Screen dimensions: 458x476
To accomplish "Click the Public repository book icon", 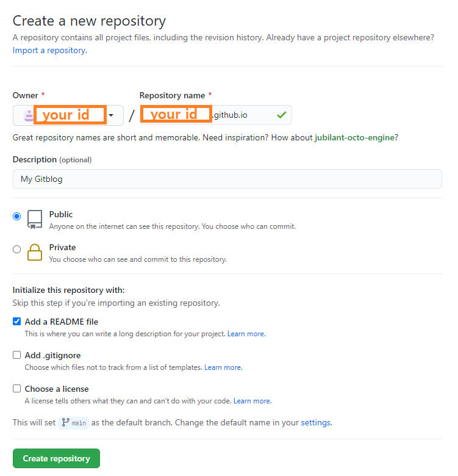I will tap(35, 219).
